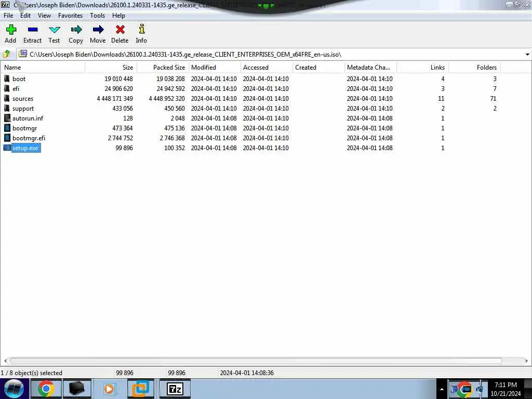Click status bar timestamp 2024-04-01 14:08:36

pos(247,373)
